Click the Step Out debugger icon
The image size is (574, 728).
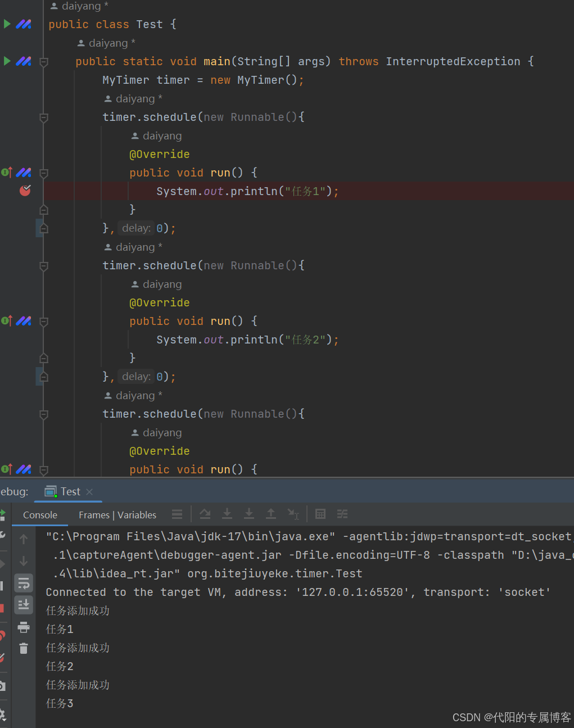[x=271, y=514]
